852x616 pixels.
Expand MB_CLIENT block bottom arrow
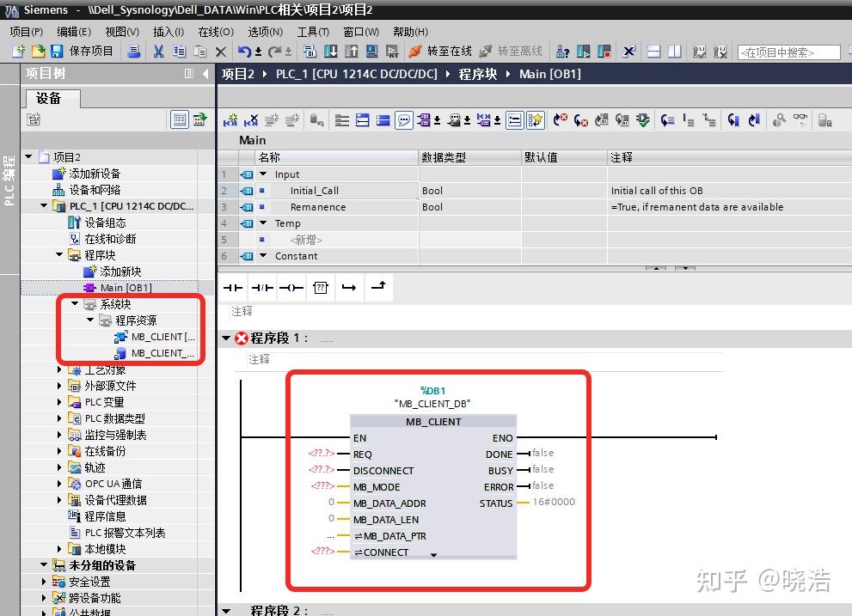(433, 555)
